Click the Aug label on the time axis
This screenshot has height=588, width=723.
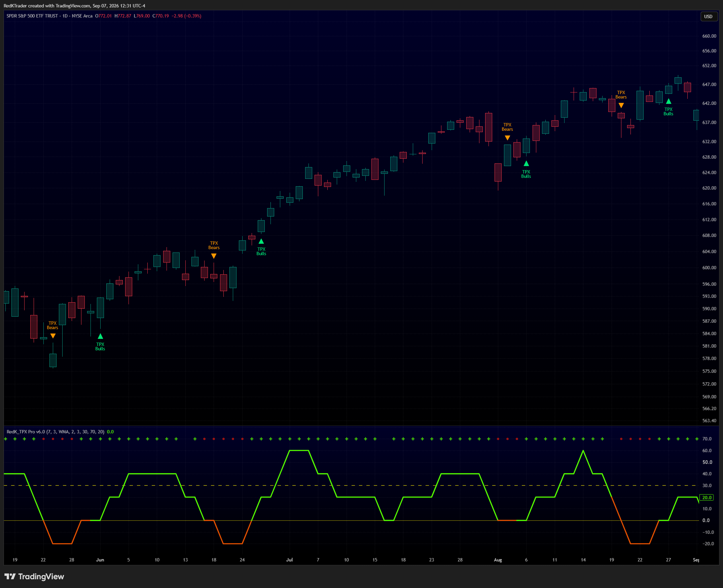pos(498,560)
